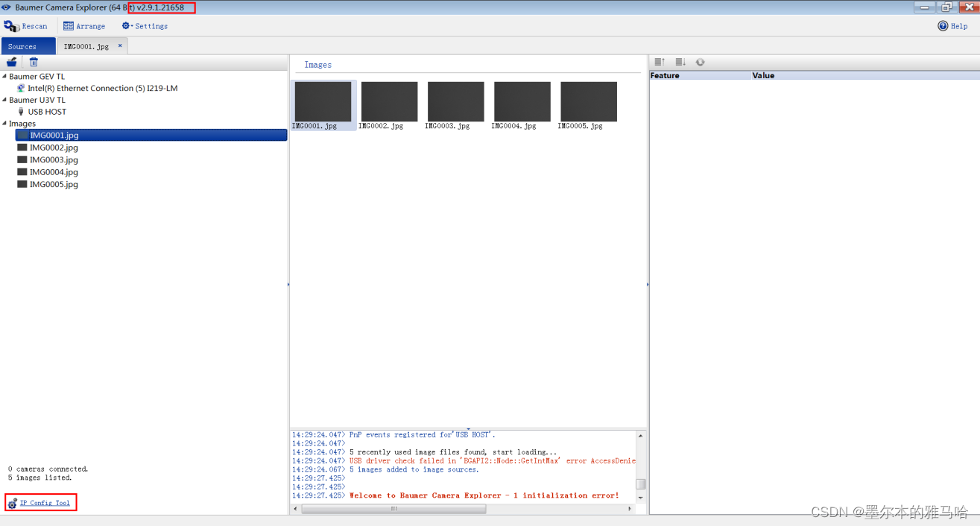The width and height of the screenshot is (980, 526).
Task: Click the Images heading above the thumbnails
Action: 317,65
